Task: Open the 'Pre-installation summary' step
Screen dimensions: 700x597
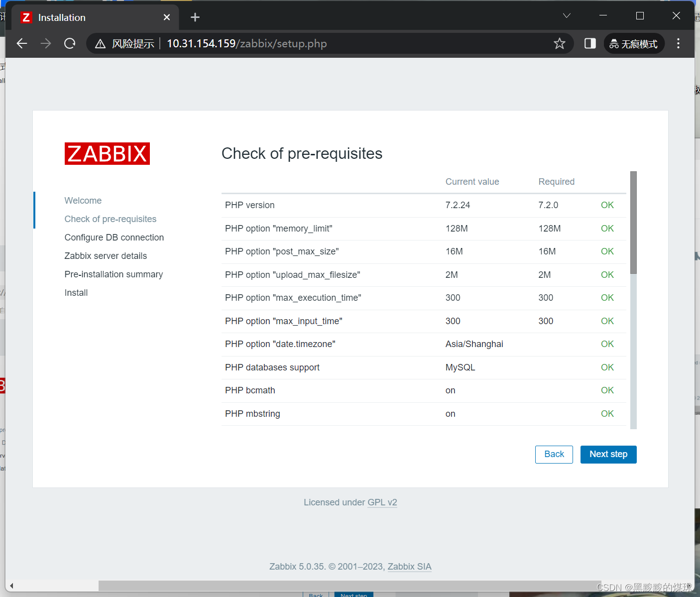Action: pos(114,274)
